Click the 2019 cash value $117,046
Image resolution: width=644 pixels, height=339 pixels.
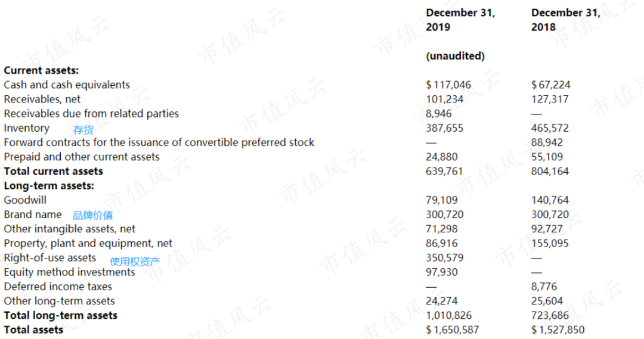click(448, 85)
